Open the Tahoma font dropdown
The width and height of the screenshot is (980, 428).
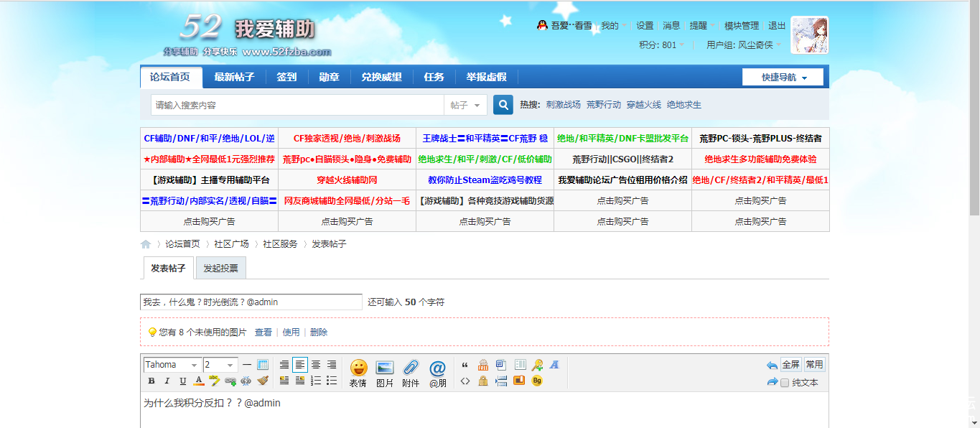(172, 365)
